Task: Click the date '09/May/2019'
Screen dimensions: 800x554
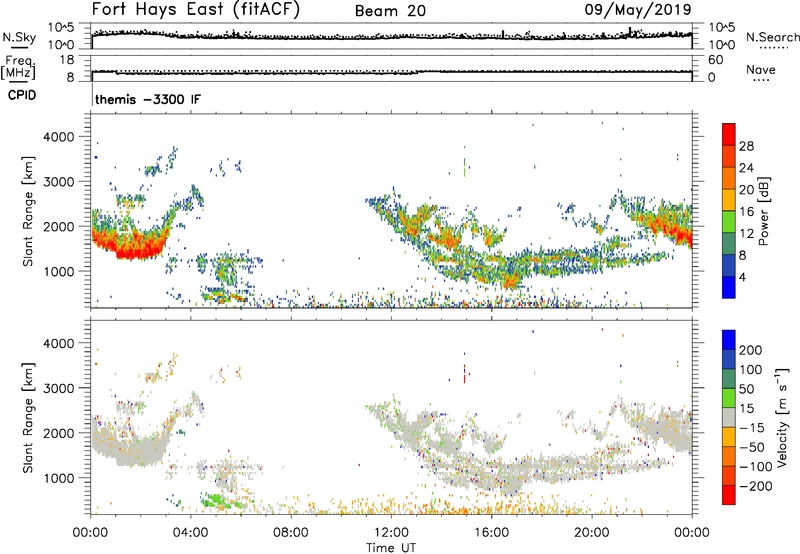Action: (638, 9)
